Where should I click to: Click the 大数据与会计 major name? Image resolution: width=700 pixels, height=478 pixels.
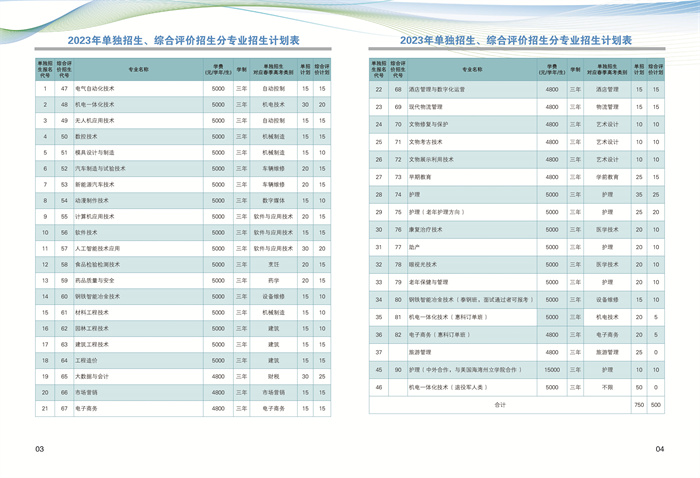[92, 377]
